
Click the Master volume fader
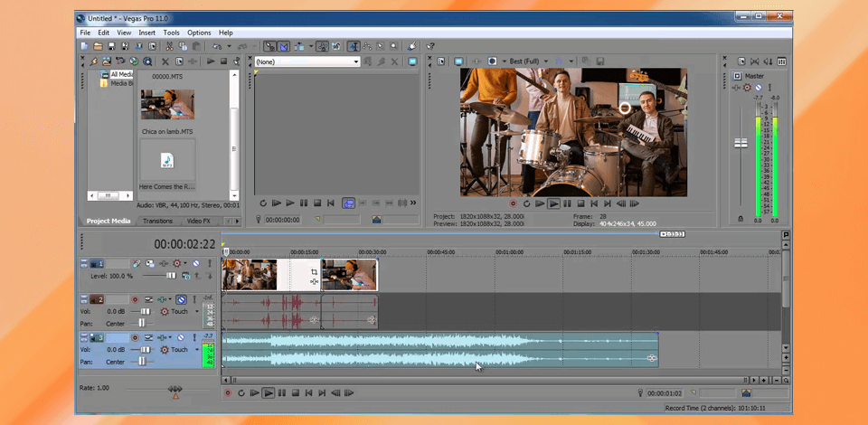click(741, 144)
